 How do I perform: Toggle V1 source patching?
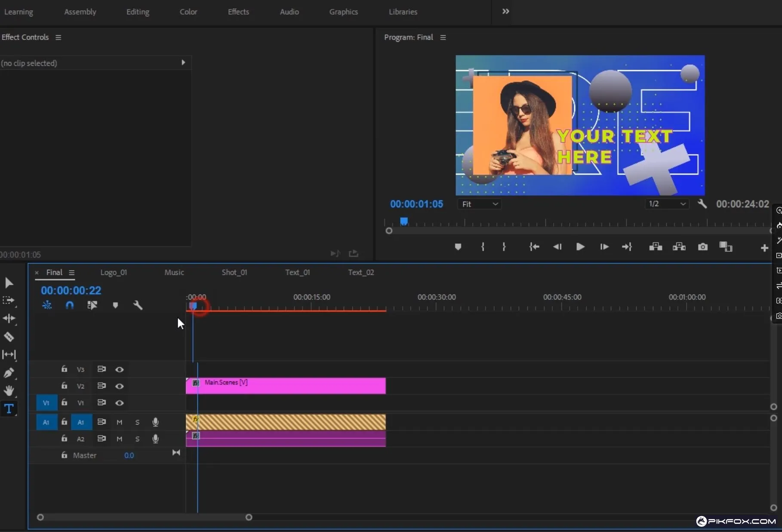coord(46,403)
